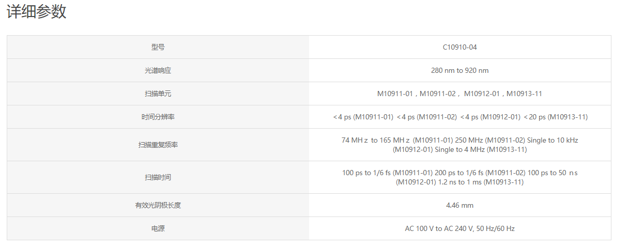Click the 100 ps to 1/6 fs text

371,173
